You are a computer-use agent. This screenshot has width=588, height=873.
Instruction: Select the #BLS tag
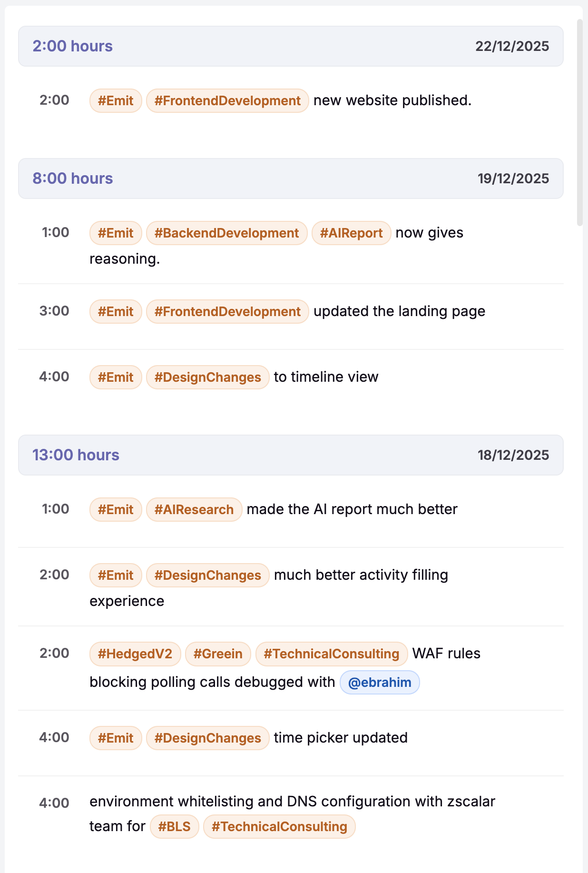tap(174, 827)
